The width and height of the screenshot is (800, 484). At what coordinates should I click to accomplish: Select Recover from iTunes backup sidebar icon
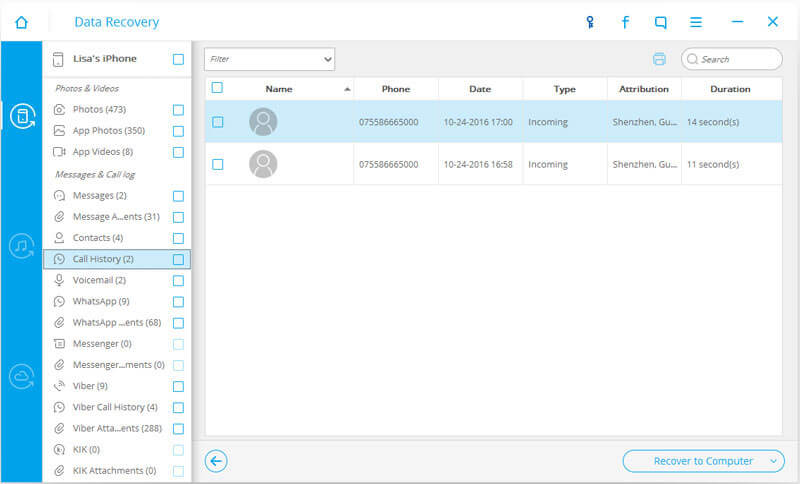[x=21, y=246]
